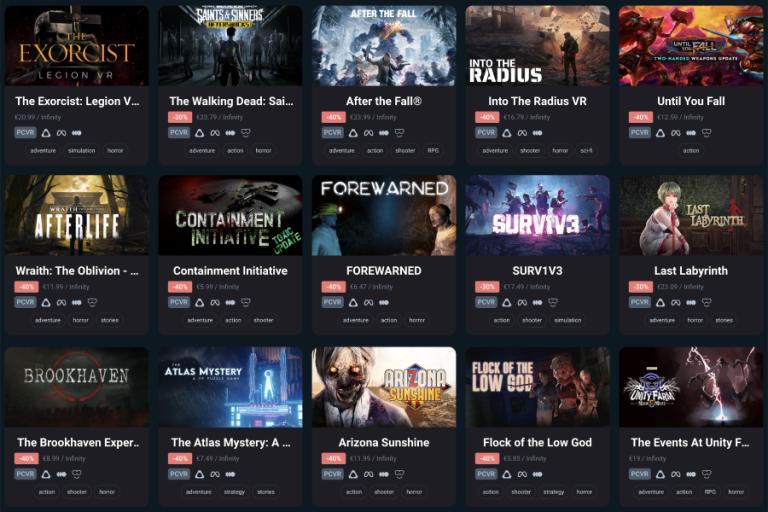Screen dimensions: 768x512
Task: Select the sci-fi tag on Into The Radius
Action: click(x=586, y=150)
